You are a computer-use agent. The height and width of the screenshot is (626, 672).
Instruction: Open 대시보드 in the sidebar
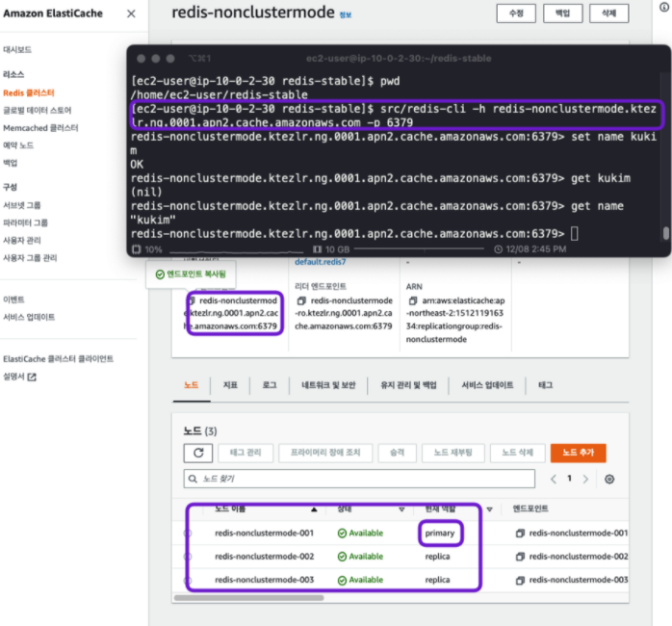point(17,50)
